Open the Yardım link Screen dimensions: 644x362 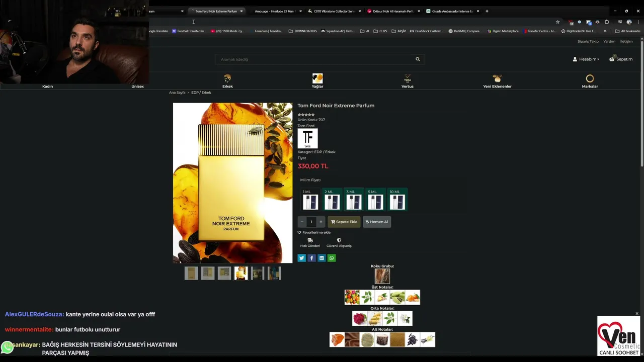click(609, 41)
